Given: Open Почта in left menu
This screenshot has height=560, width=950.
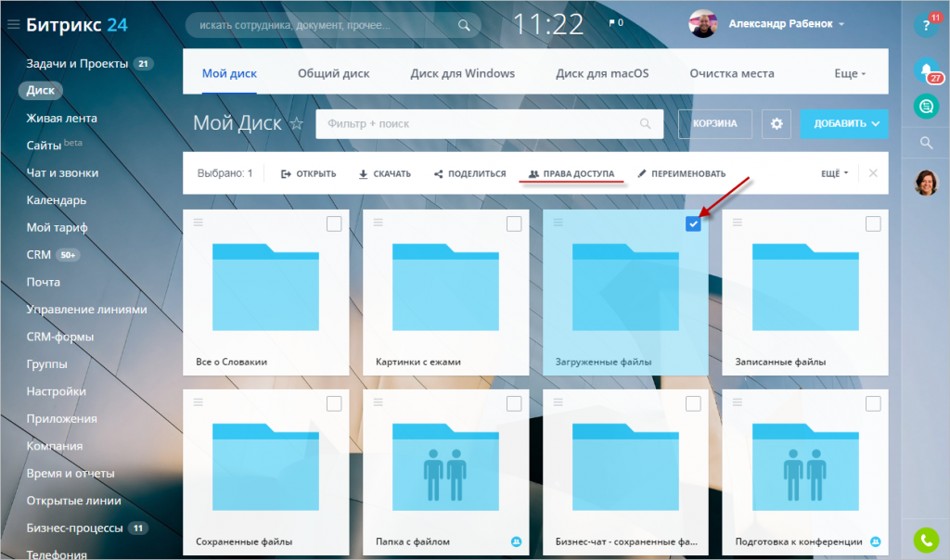Looking at the screenshot, I should point(43,282).
